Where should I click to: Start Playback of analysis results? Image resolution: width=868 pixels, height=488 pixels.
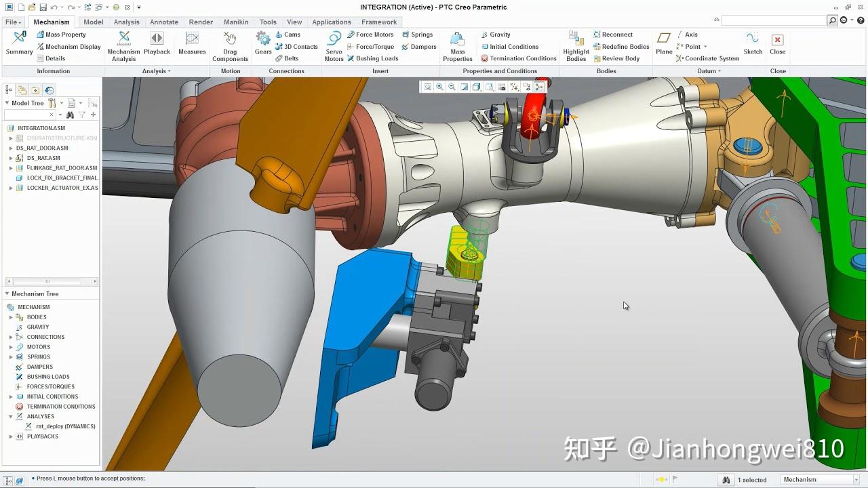(x=157, y=46)
